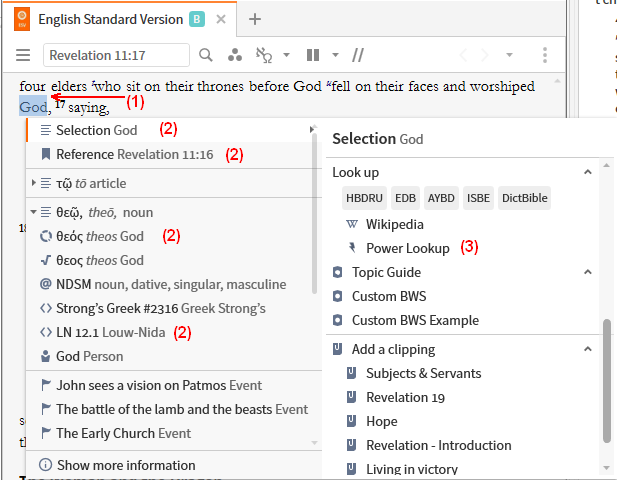Click the Power Lookup lightning icon
The image size is (617, 480).
coord(352,247)
